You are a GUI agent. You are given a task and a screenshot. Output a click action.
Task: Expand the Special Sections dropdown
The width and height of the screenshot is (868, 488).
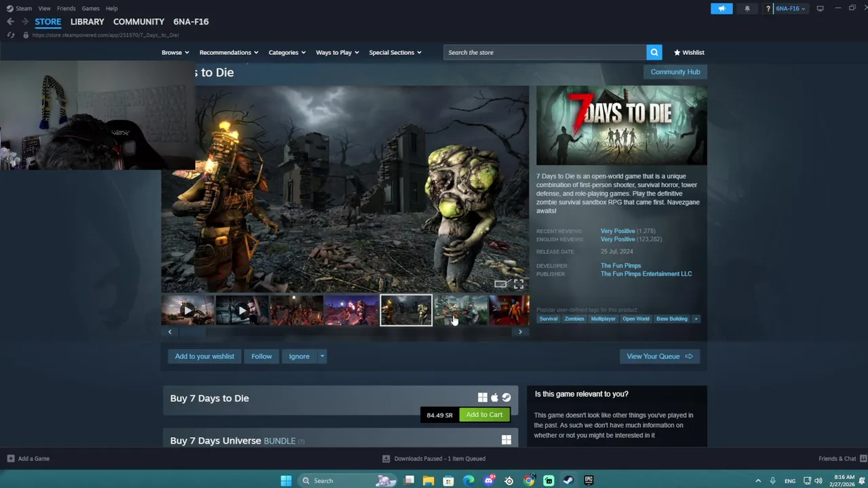pos(395,52)
